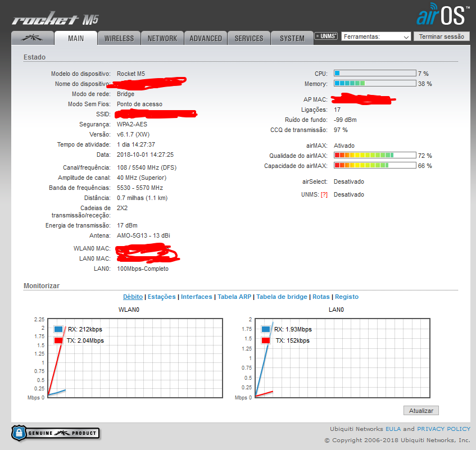Click the Qualidade do airMAX bar

point(375,155)
